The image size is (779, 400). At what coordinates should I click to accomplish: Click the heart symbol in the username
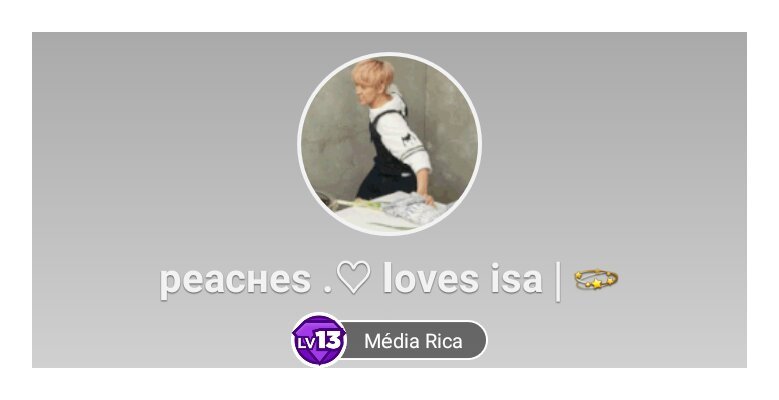(353, 277)
